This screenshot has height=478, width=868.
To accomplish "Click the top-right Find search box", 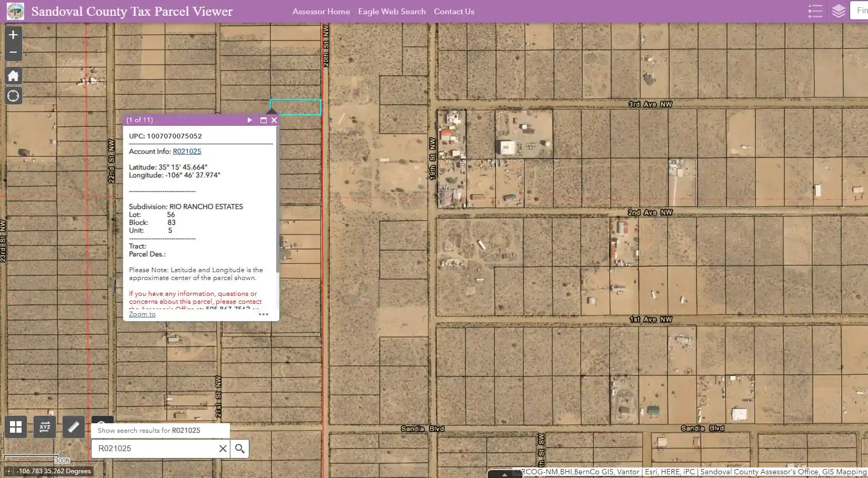I will click(x=859, y=11).
